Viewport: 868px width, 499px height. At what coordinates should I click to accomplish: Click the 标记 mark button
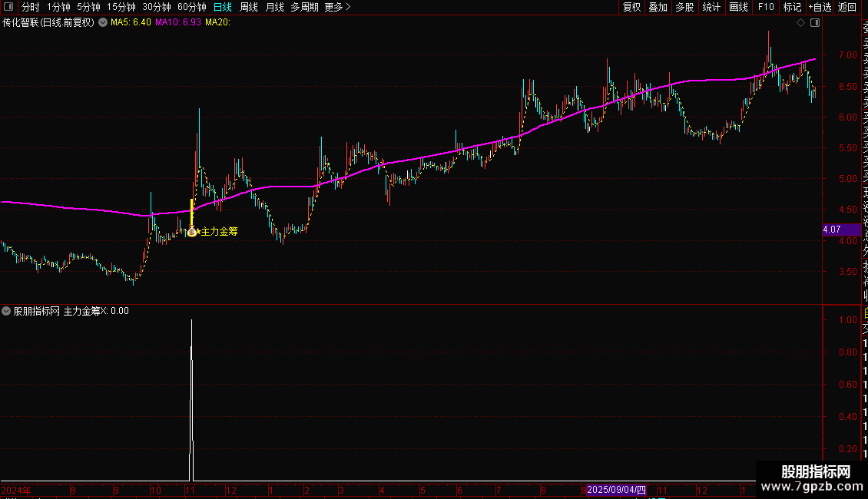click(792, 7)
